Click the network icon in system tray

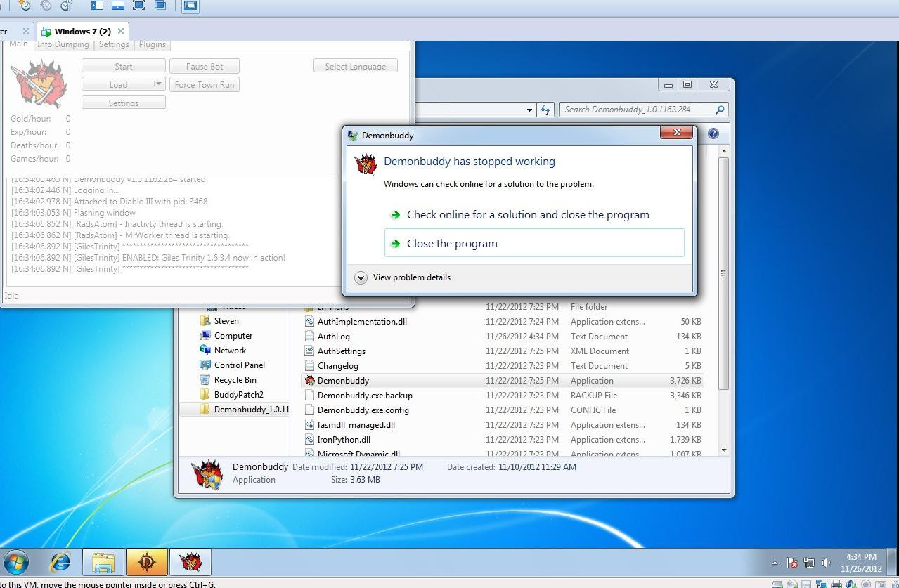[809, 563]
